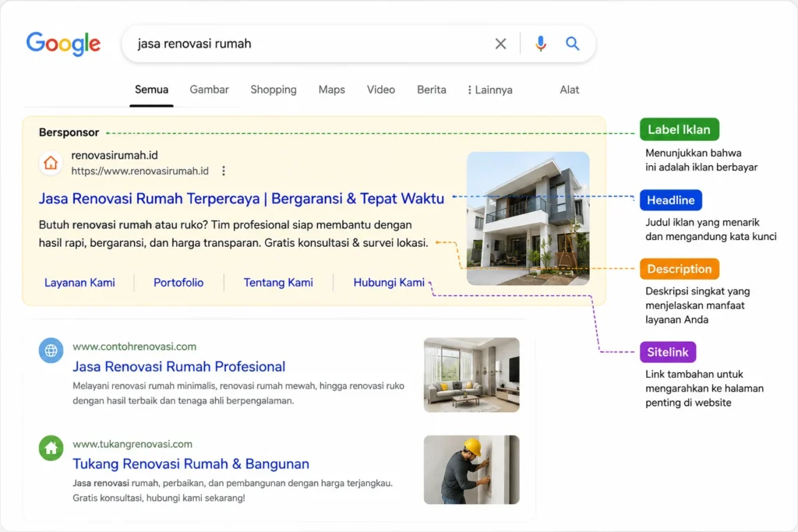Screen dimensions: 798x532
Task: Click the tukangrenovasi.com green house icon
Action: click(51, 448)
